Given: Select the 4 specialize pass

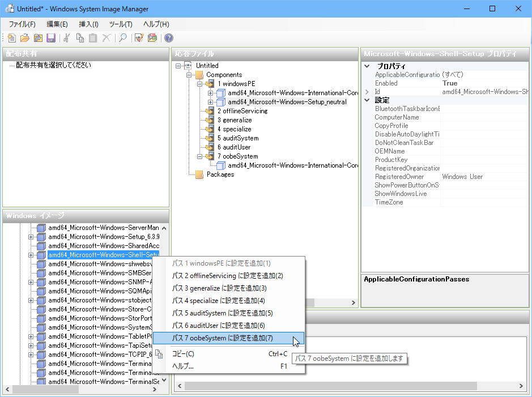Looking at the screenshot, I should 234,129.
